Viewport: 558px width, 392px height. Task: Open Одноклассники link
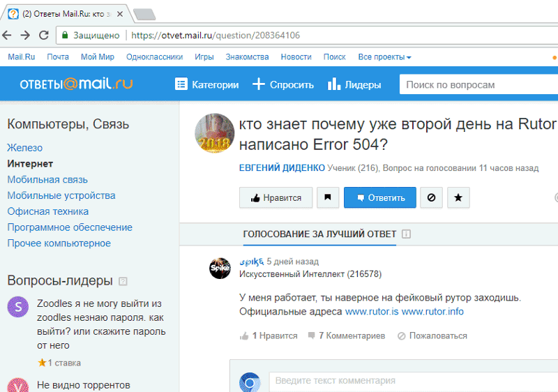tap(154, 57)
